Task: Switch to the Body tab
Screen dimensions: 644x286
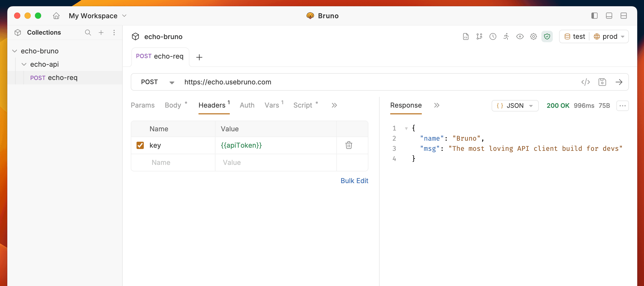Action: [173, 105]
